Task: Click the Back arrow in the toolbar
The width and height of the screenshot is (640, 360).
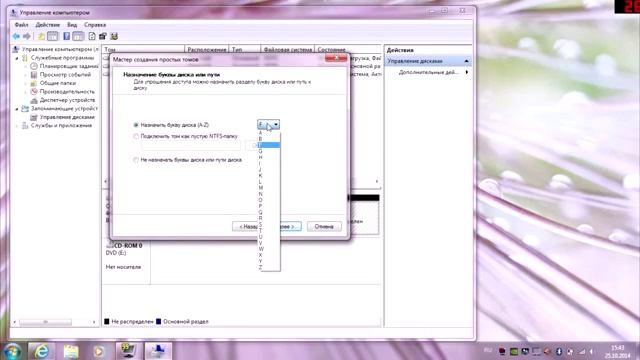Action: point(16,36)
